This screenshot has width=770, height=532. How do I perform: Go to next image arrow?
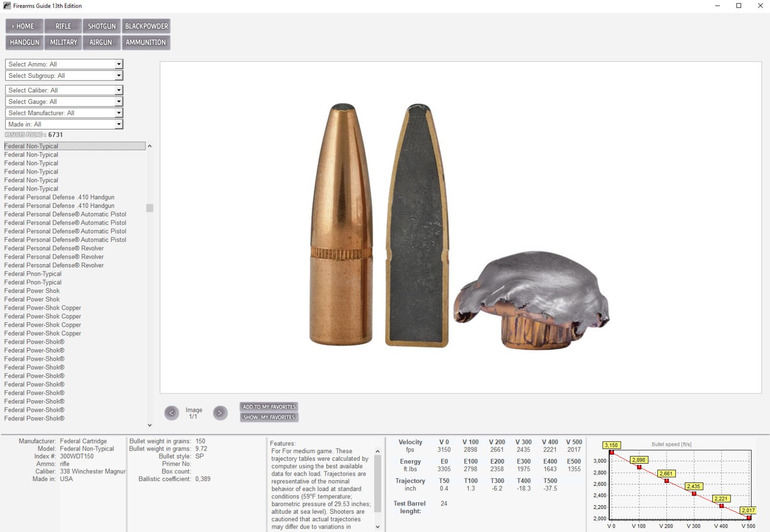point(220,413)
